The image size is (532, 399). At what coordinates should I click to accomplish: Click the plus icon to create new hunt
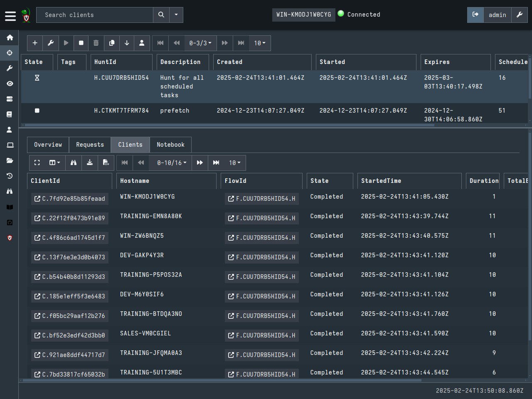coord(35,43)
